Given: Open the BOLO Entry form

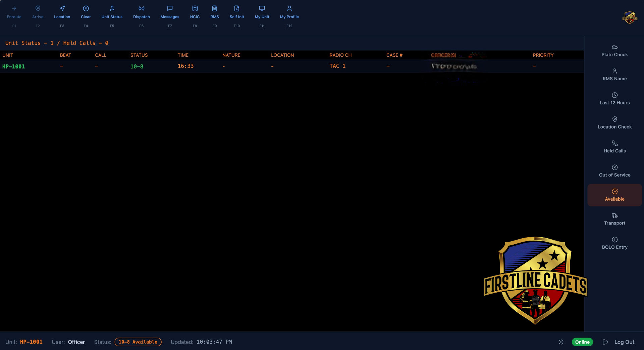Looking at the screenshot, I should 614,243.
